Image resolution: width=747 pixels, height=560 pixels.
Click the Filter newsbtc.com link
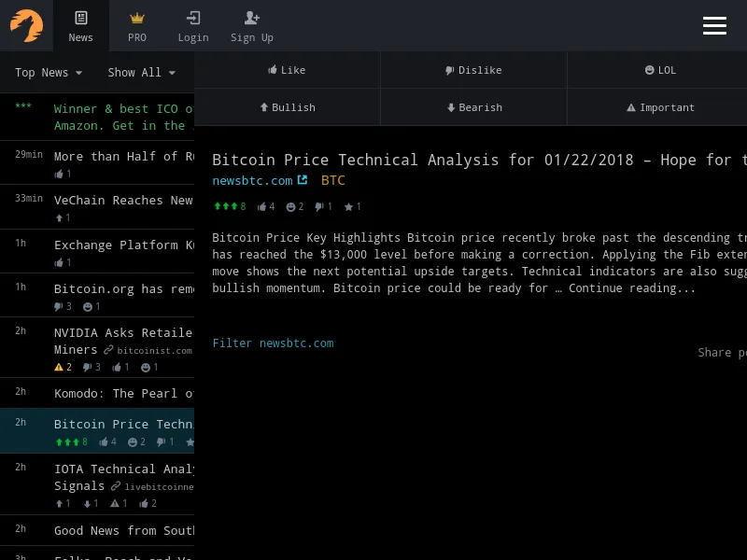pos(273,343)
